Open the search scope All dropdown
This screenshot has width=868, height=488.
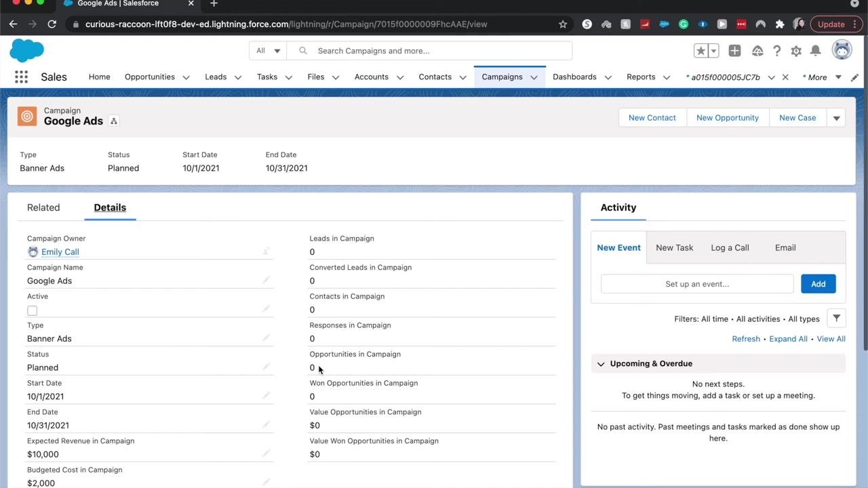[268, 51]
